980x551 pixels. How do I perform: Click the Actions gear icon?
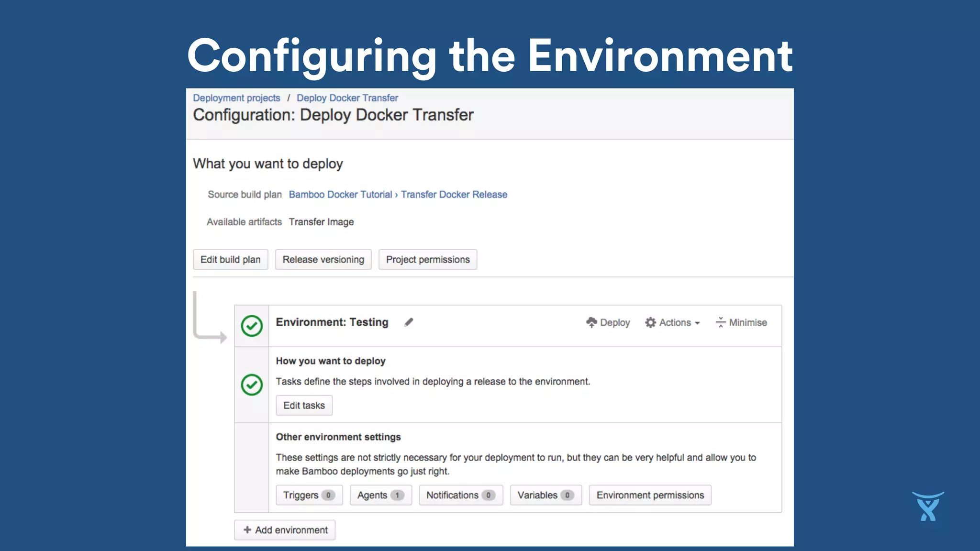point(650,323)
